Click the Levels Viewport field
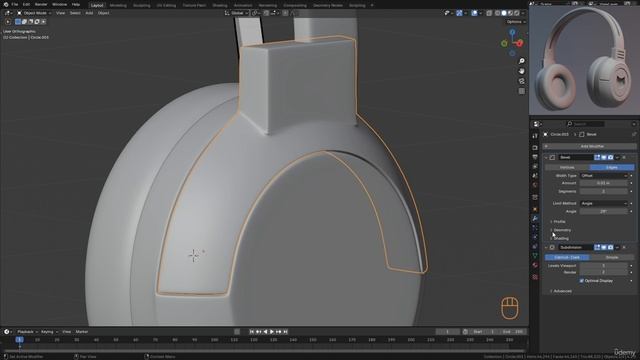This screenshot has width=640, height=360. [604, 266]
